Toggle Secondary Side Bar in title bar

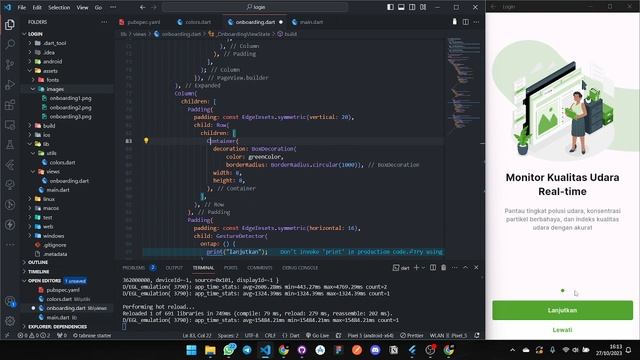point(412,7)
